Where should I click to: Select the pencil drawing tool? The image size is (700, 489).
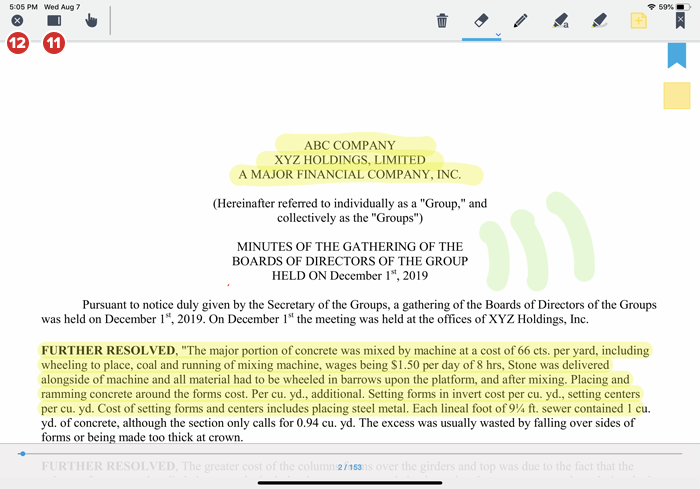click(520, 20)
